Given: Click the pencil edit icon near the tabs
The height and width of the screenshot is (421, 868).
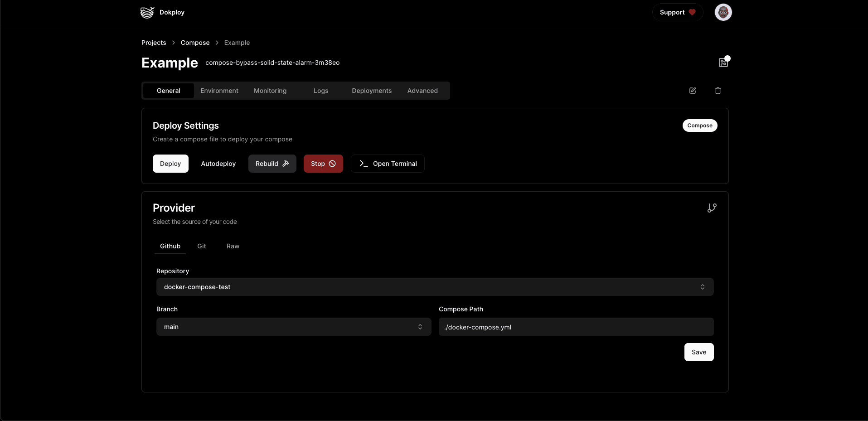Looking at the screenshot, I should [693, 91].
